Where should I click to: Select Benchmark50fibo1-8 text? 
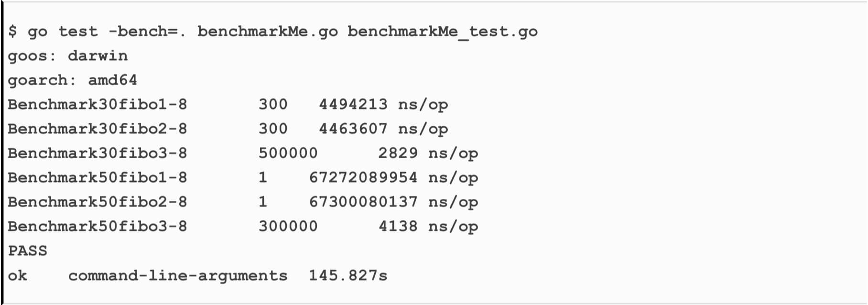pyautogui.click(x=98, y=178)
